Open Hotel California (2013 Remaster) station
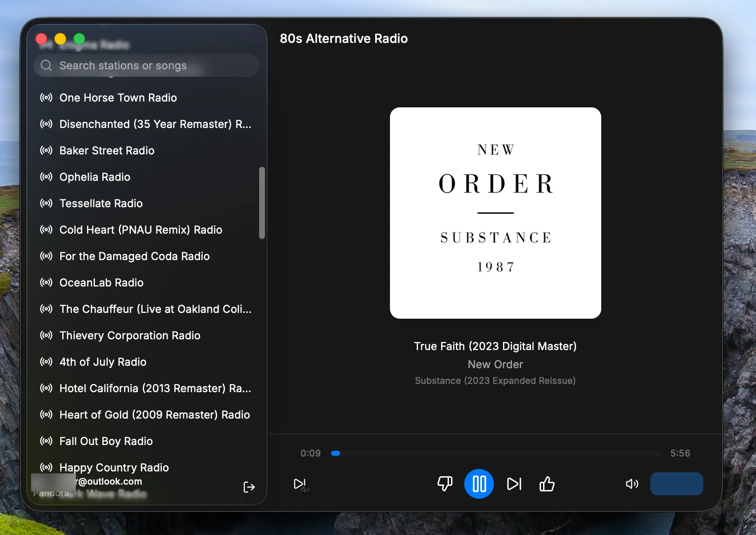The height and width of the screenshot is (535, 756). click(146, 388)
